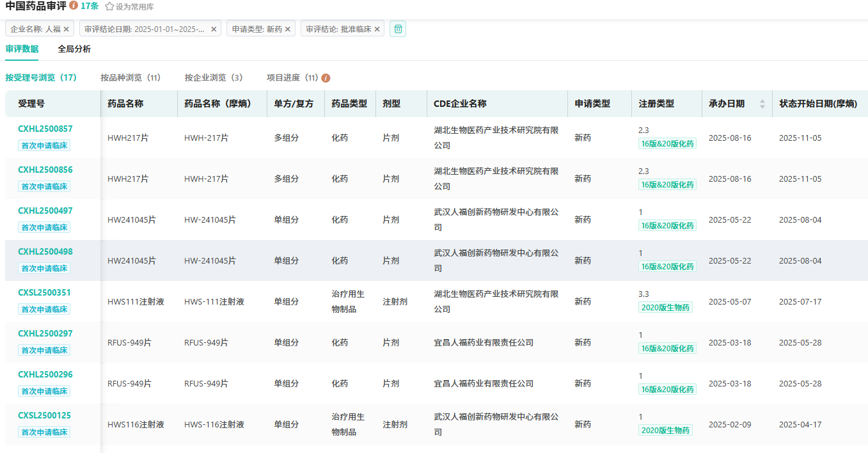Viewport: 868px width, 453px height.
Task: Open 按企业浏览 (3) view
Action: tap(214, 77)
